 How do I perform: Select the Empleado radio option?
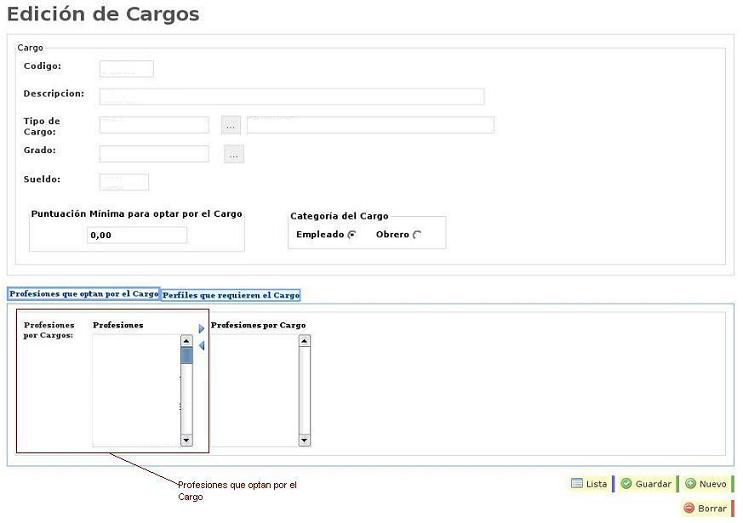click(x=352, y=235)
